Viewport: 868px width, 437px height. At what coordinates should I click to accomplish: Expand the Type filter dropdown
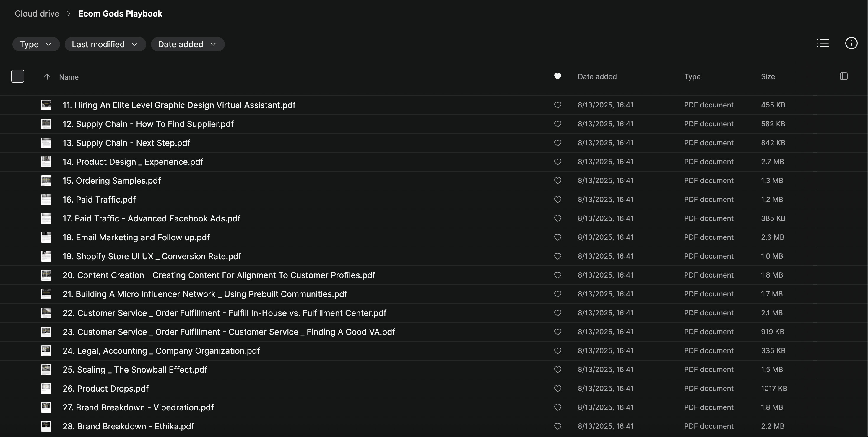pyautogui.click(x=36, y=45)
